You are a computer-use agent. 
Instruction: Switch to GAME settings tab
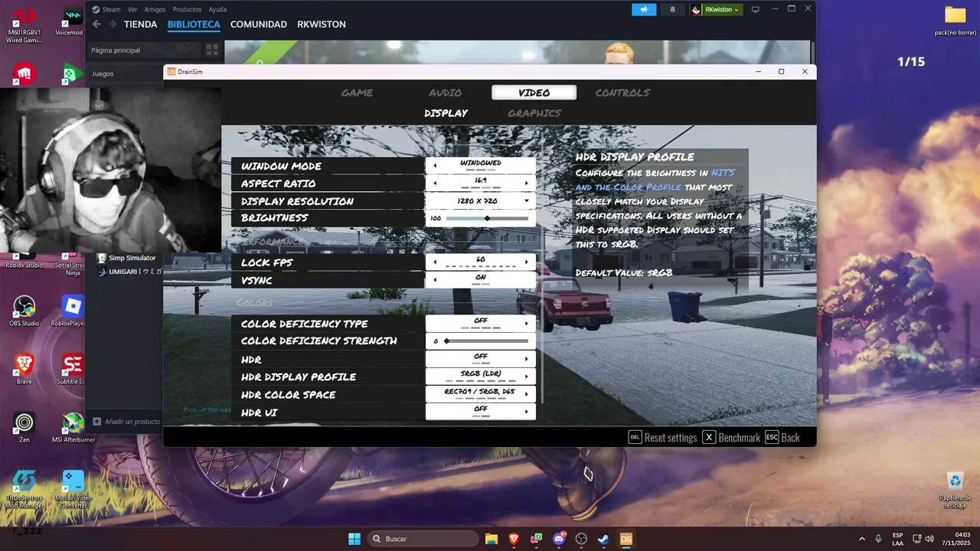pyautogui.click(x=357, y=93)
